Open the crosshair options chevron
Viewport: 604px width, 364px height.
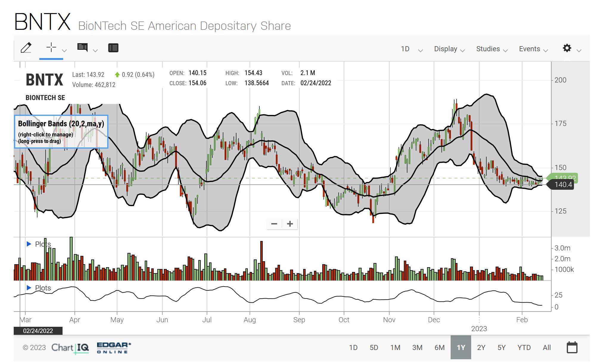coord(64,51)
